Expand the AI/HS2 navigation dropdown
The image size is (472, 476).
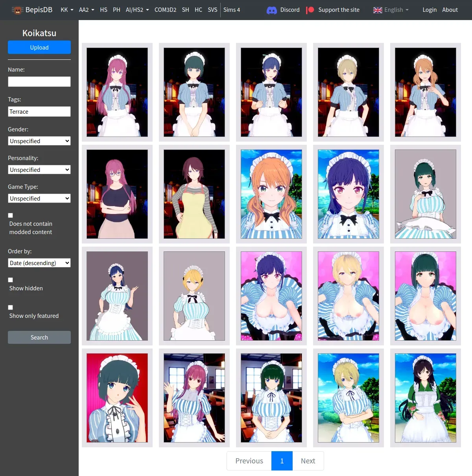pos(137,10)
